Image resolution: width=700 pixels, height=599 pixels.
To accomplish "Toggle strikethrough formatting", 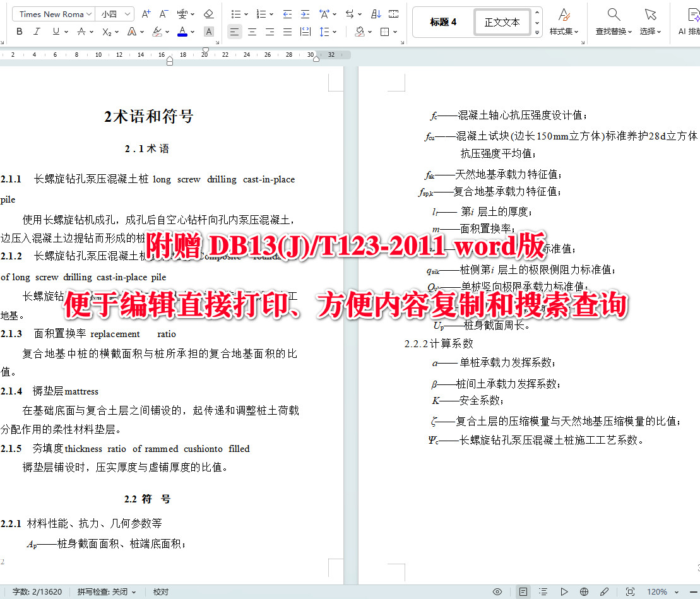I will 81,32.
